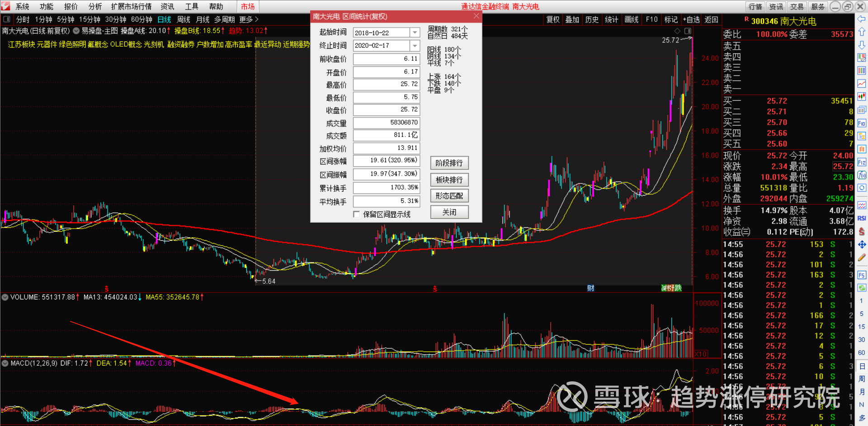Screen dimensions: 868x426
Task: Click the red app logo icon top-left
Action: point(5,6)
